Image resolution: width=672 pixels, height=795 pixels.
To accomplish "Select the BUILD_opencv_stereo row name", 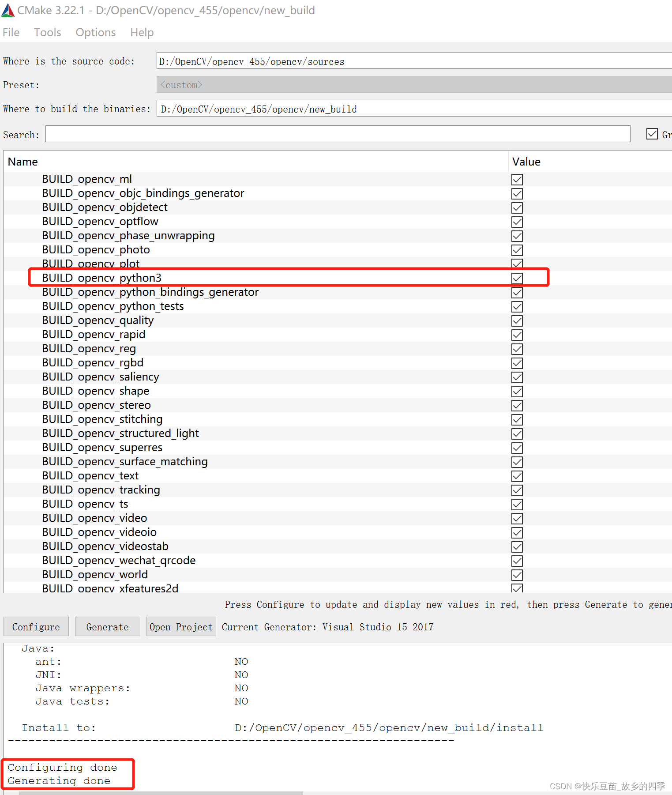I will pyautogui.click(x=96, y=405).
